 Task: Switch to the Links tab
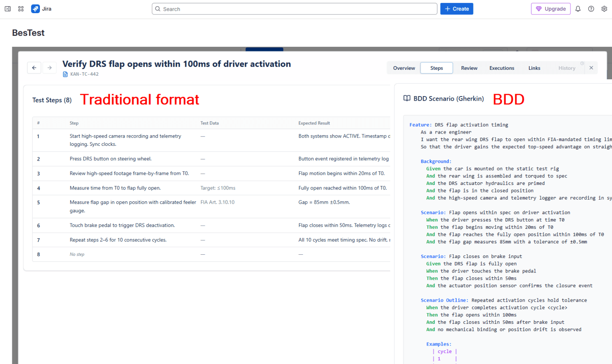click(x=534, y=68)
